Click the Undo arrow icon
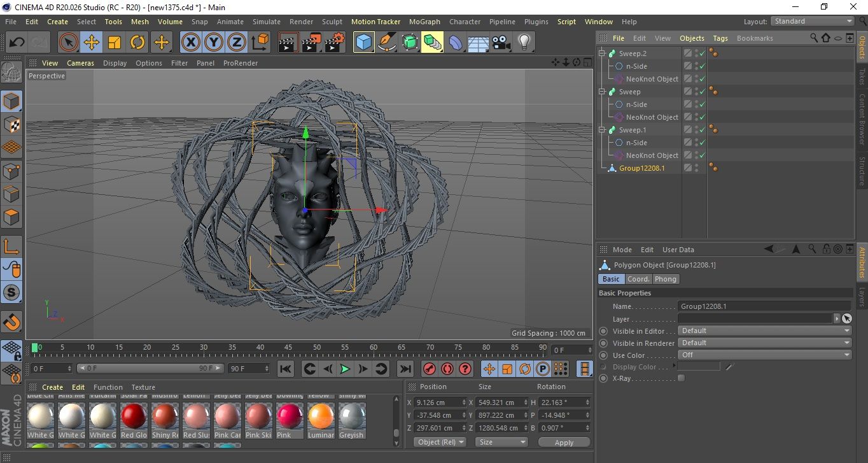868x463 pixels. click(17, 43)
